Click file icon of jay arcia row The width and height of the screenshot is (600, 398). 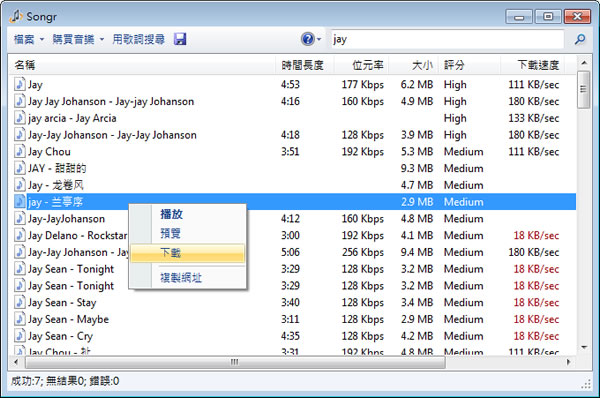click(x=20, y=118)
